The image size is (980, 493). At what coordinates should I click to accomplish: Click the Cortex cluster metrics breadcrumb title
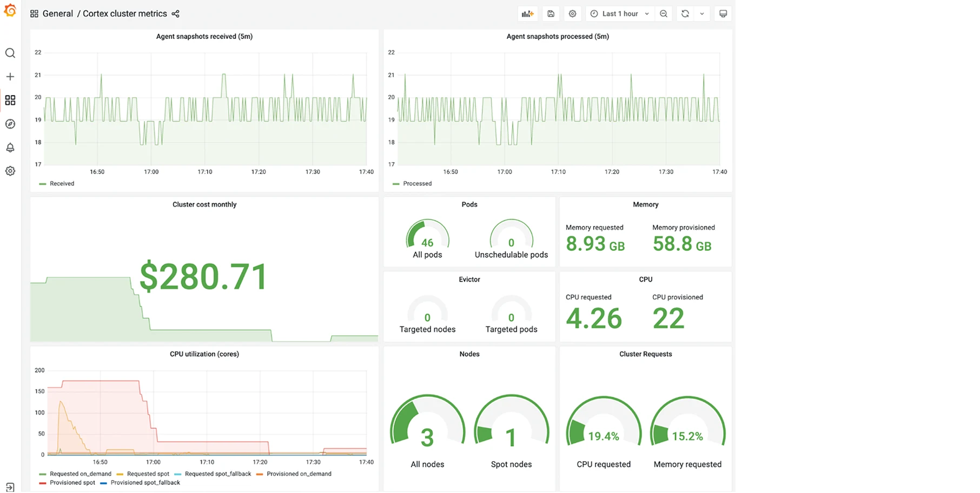pyautogui.click(x=124, y=14)
